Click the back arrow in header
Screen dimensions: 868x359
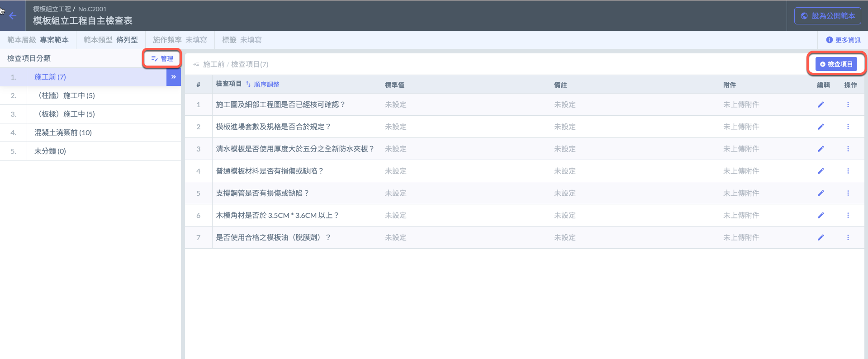coord(13,16)
